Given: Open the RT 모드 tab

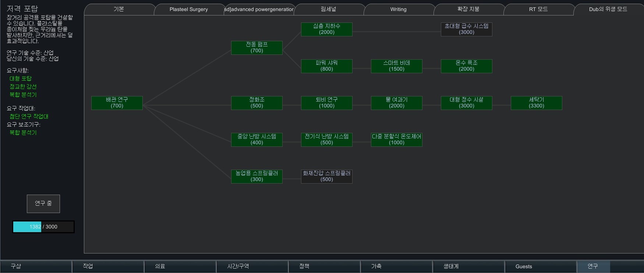Looking at the screenshot, I should 538,9.
